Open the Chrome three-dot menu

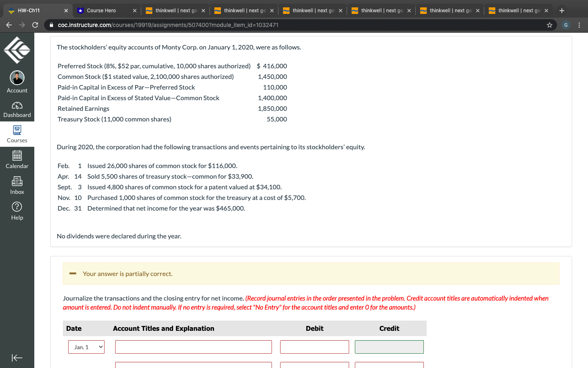click(x=579, y=25)
